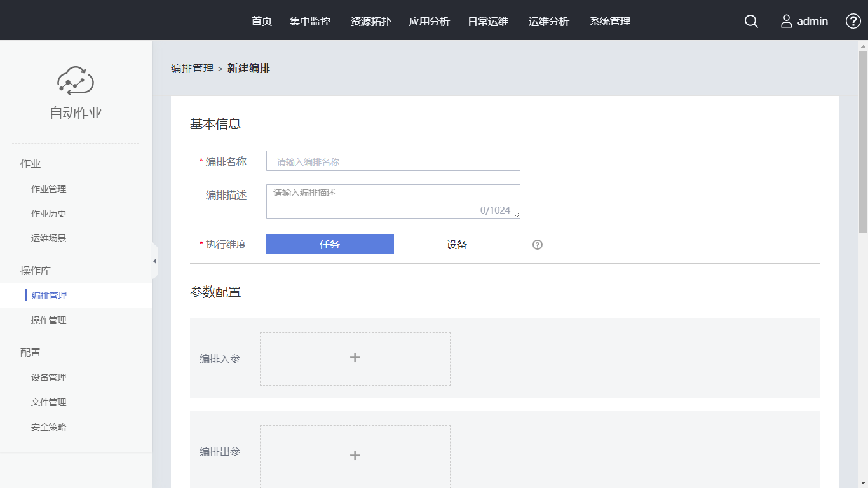Open the admin user account menu
Viewport: 868px width, 488px height.
pos(804,22)
